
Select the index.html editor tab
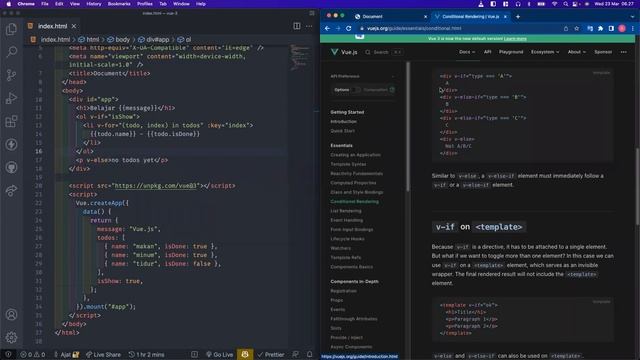click(52, 26)
